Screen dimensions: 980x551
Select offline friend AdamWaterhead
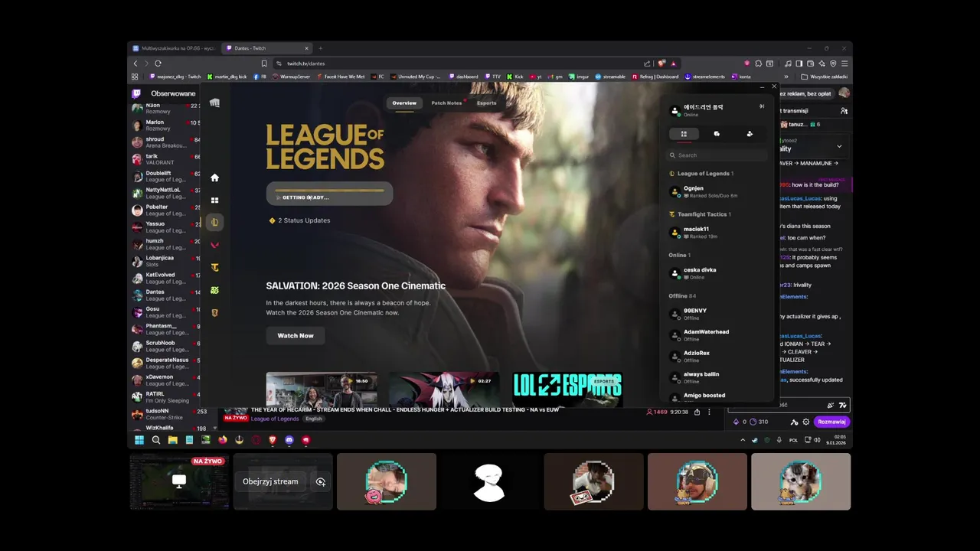tap(717, 335)
